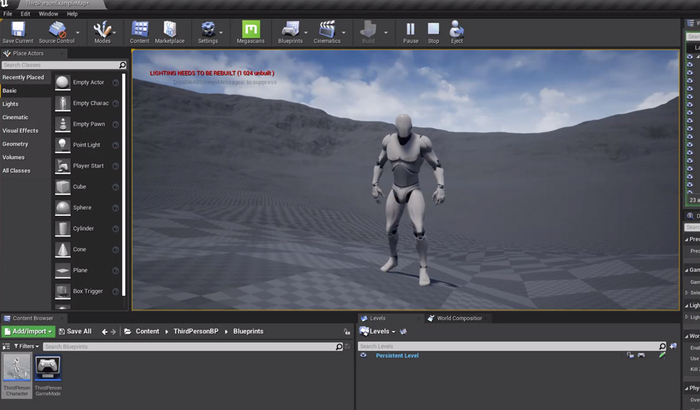Screen dimensions: 700x410
Task: Open Source Control from the toolbar
Action: [x=57, y=31]
